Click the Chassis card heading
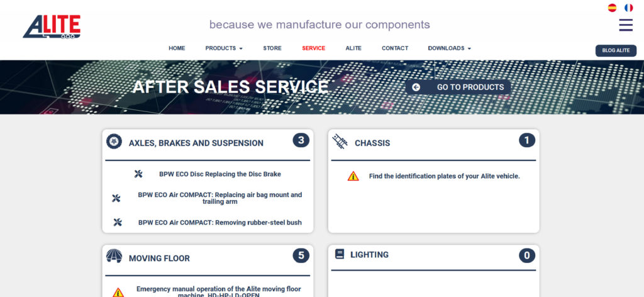 (372, 143)
